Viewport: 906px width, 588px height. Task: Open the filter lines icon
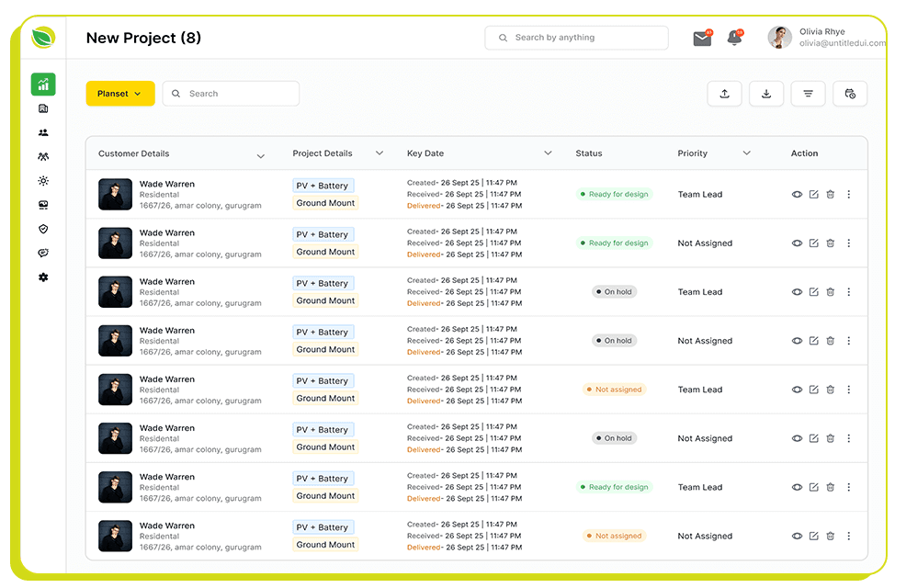(x=808, y=94)
